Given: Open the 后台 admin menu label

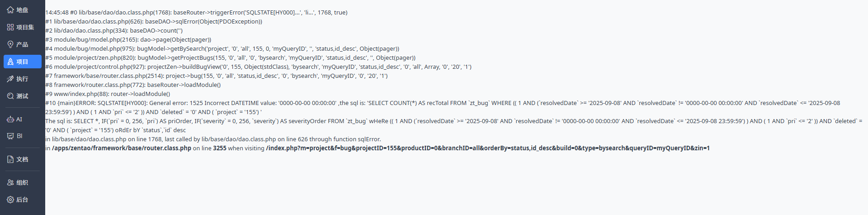Looking at the screenshot, I should tap(22, 200).
